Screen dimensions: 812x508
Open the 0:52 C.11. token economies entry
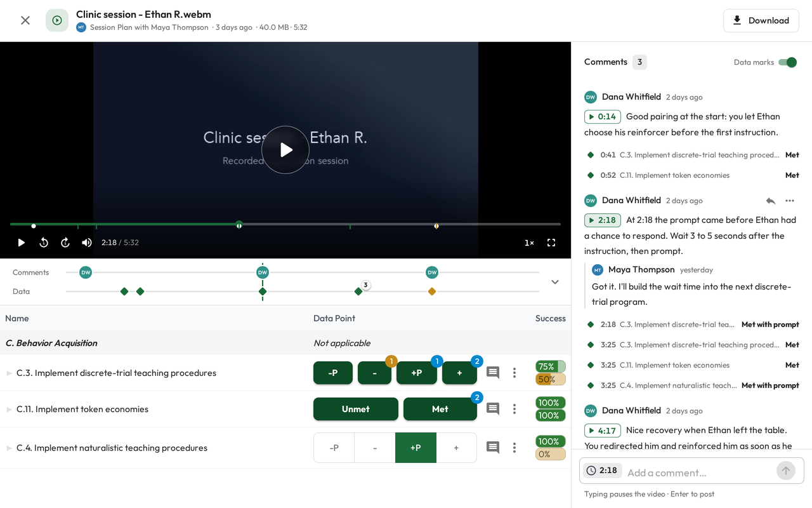tap(691, 175)
